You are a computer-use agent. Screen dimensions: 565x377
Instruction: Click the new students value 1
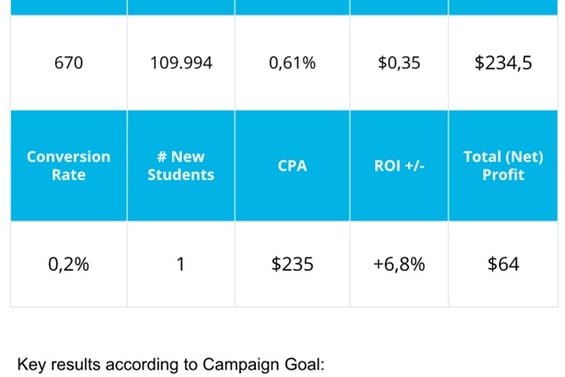tap(181, 264)
